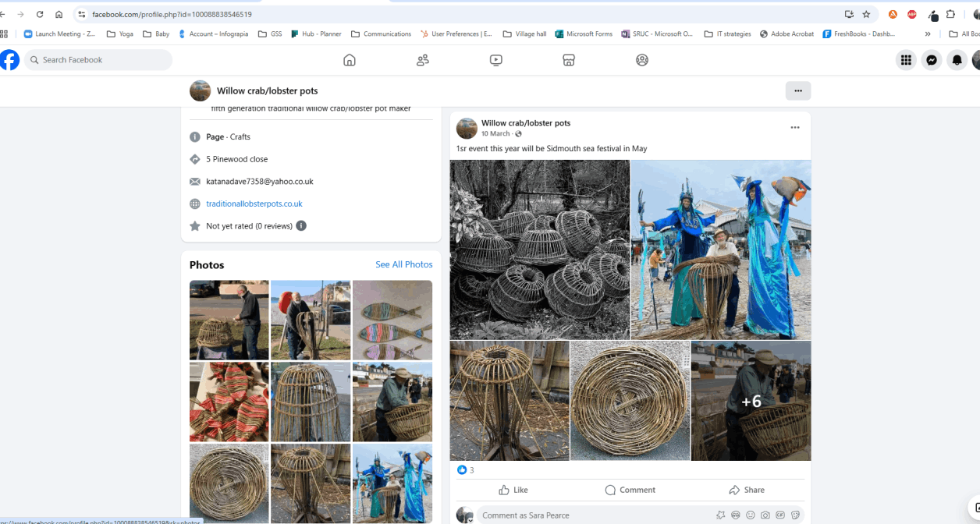Open the +6 more photos thumbnail
980x524 pixels.
click(751, 401)
